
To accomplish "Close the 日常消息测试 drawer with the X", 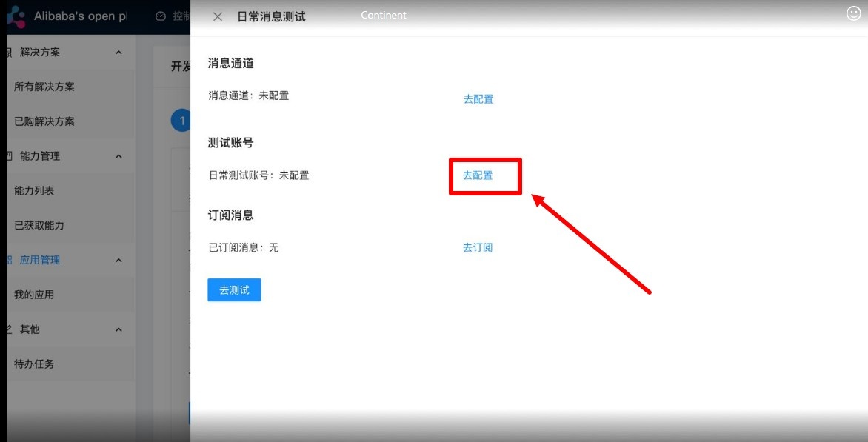I will (x=218, y=17).
